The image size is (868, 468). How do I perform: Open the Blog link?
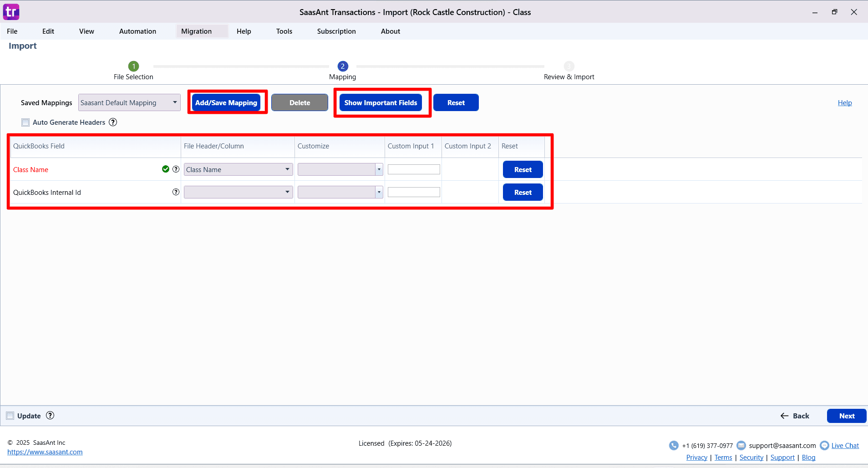808,458
